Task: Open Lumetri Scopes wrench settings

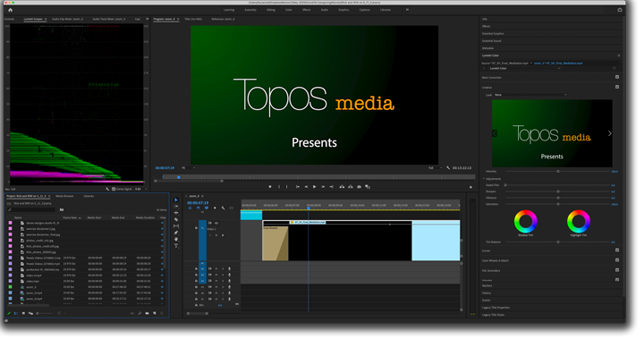Action: tap(107, 189)
